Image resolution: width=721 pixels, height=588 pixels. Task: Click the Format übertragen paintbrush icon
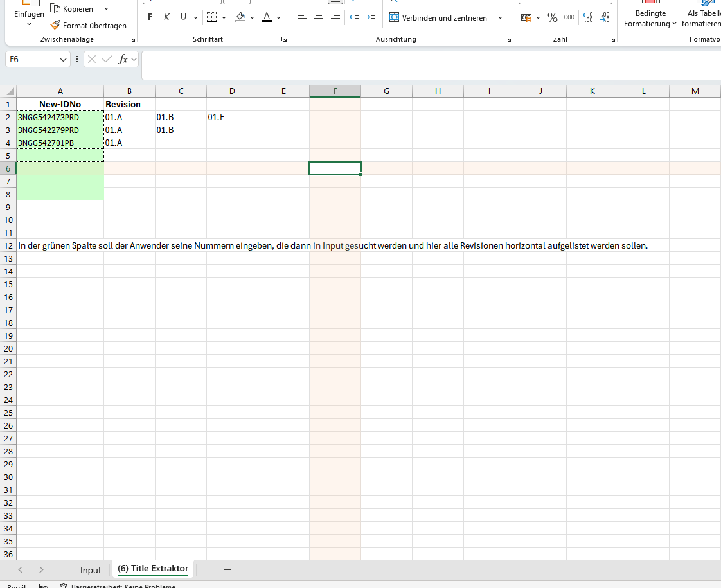pyautogui.click(x=55, y=25)
